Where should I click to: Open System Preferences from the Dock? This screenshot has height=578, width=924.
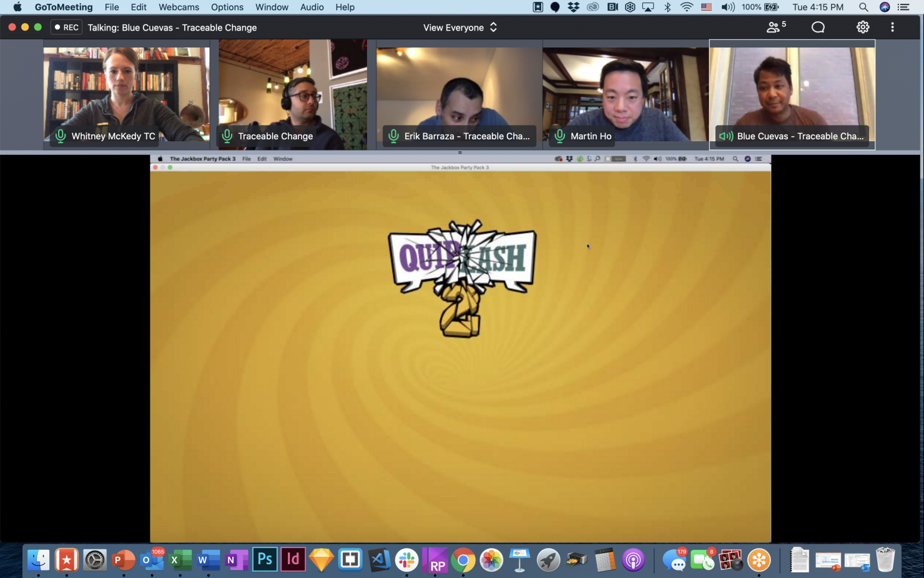point(95,560)
